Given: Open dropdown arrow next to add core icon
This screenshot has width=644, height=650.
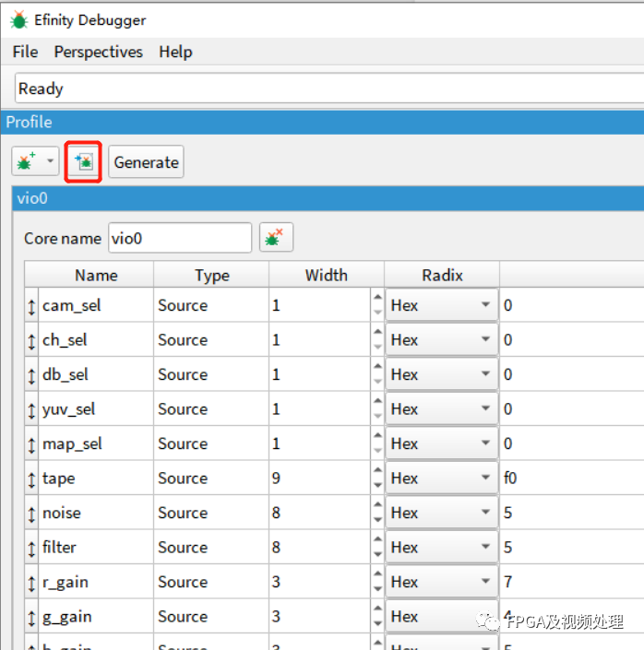Looking at the screenshot, I should 50,162.
